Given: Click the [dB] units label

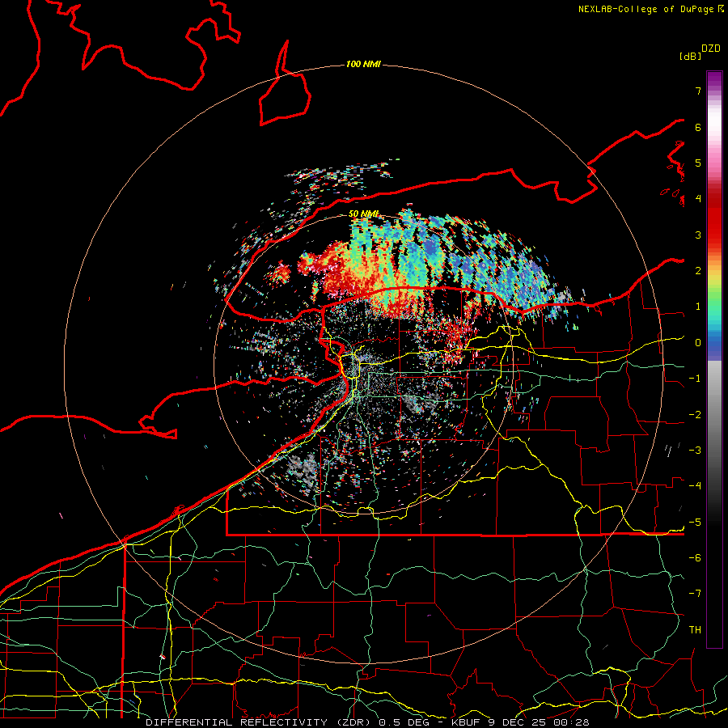Looking at the screenshot, I should (691, 56).
